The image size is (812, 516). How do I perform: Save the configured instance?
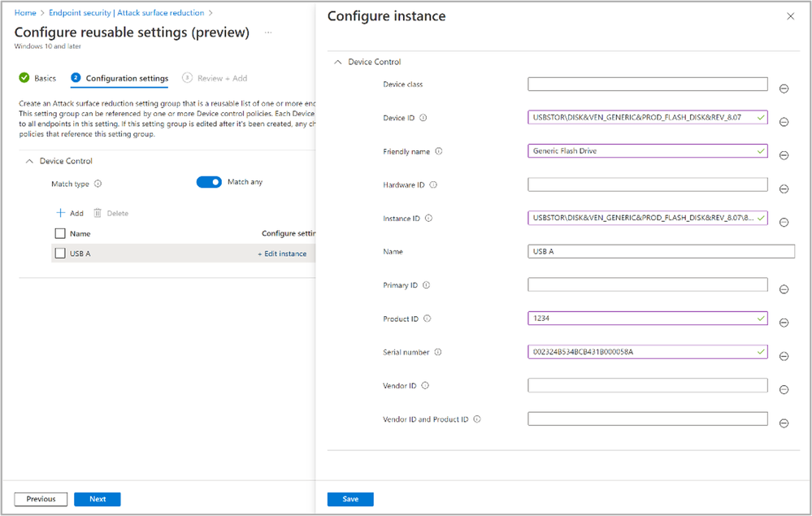(350, 499)
